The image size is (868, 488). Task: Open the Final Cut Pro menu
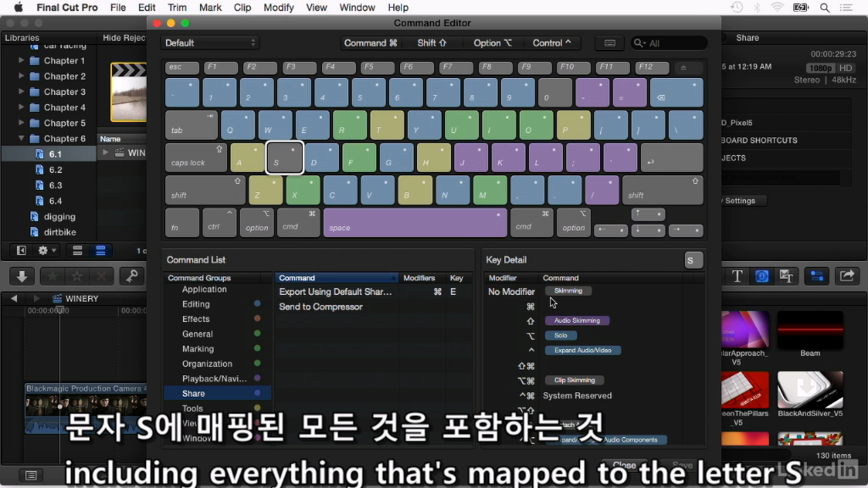(x=67, y=7)
